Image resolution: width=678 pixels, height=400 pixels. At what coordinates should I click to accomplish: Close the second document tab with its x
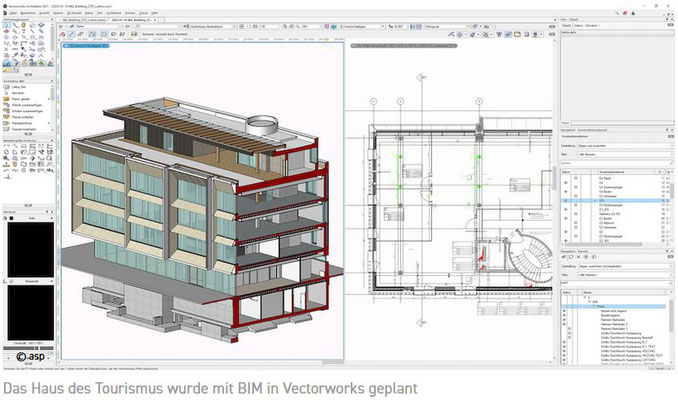pos(155,20)
